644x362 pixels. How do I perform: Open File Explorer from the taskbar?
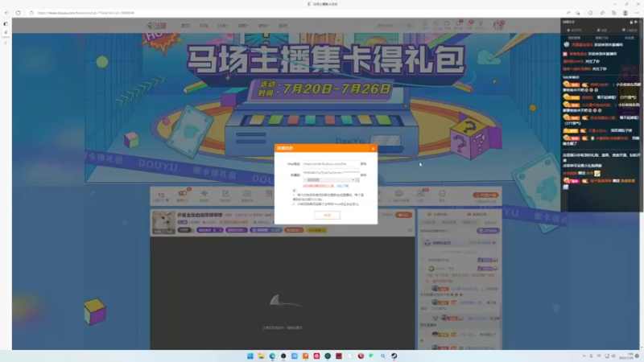pos(261,356)
